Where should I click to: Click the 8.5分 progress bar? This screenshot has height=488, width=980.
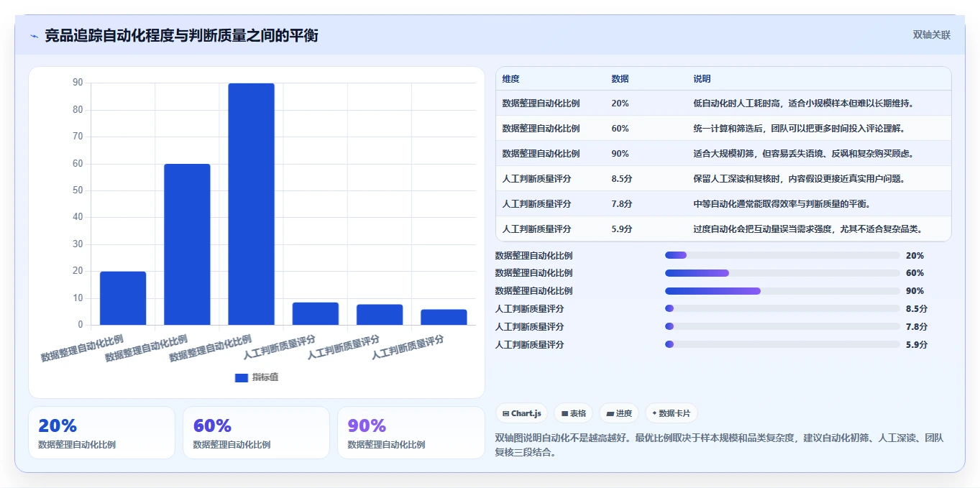click(x=782, y=308)
